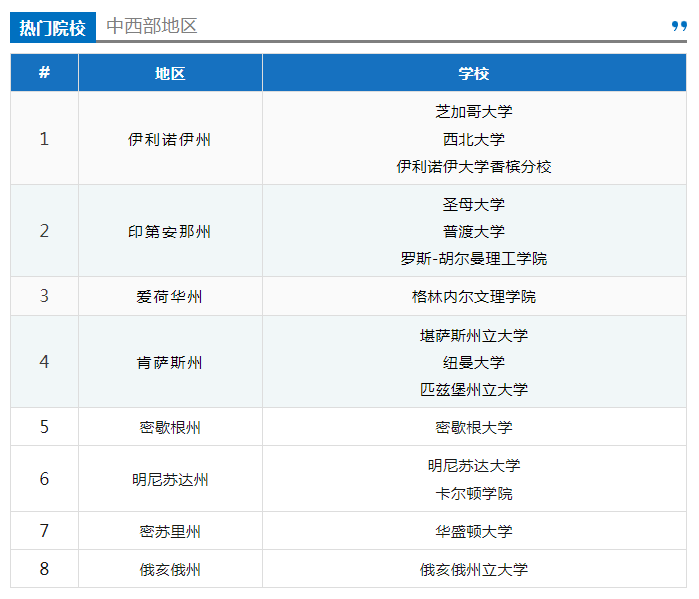Click the # column header
Viewport: 699px width, 599px height.
44,73
